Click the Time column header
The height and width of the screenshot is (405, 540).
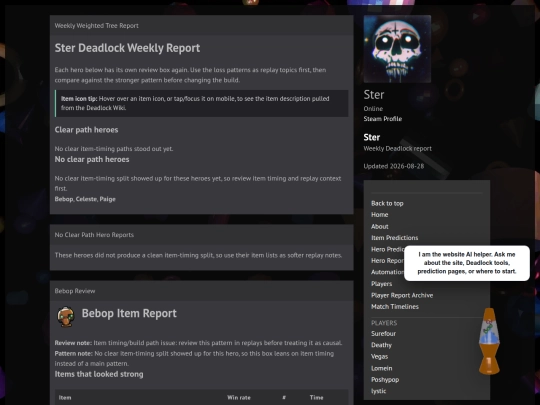click(x=316, y=397)
